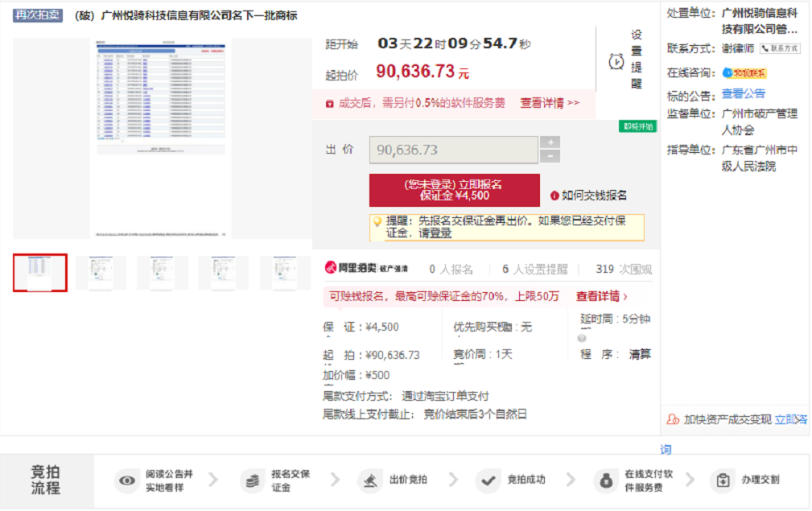
Task: Click the alarm clock reminder icon
Action: [x=616, y=61]
